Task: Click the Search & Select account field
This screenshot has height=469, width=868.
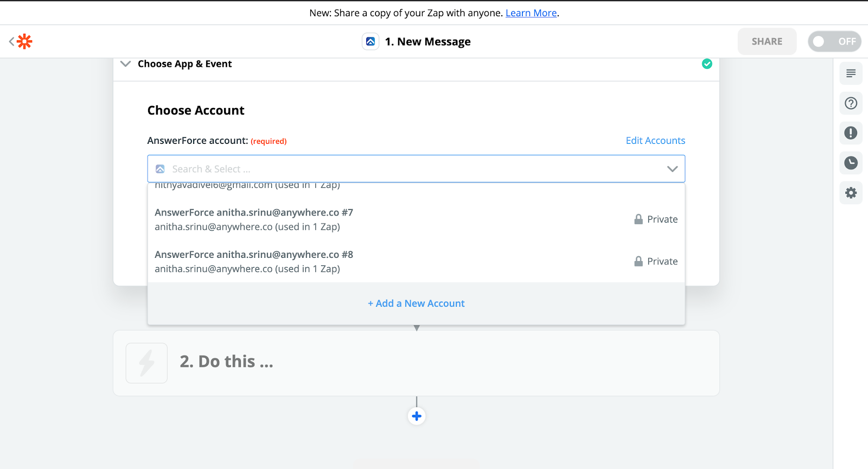Action: pos(416,169)
